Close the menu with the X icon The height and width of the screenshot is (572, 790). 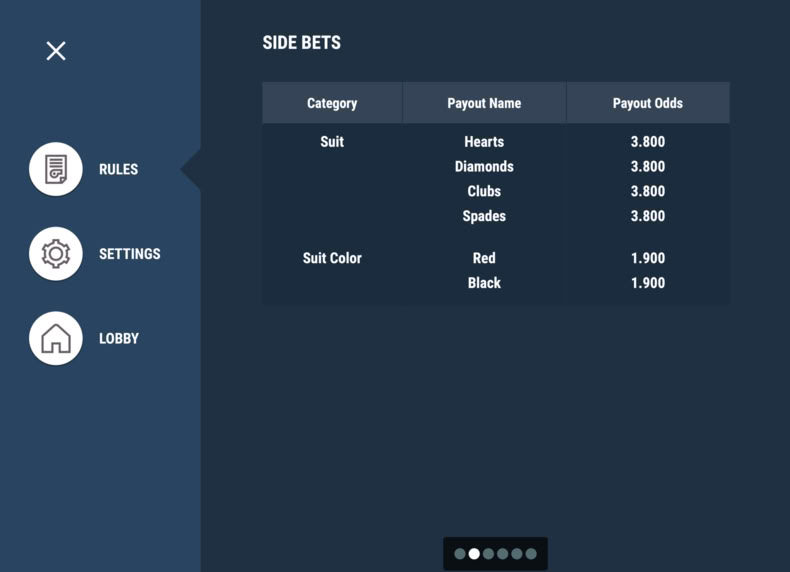point(56,51)
